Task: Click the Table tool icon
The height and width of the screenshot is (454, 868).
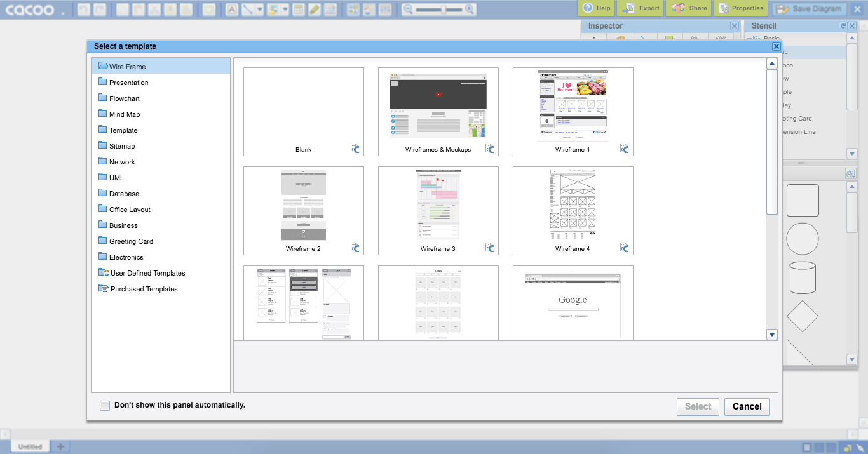Action: tap(298, 10)
